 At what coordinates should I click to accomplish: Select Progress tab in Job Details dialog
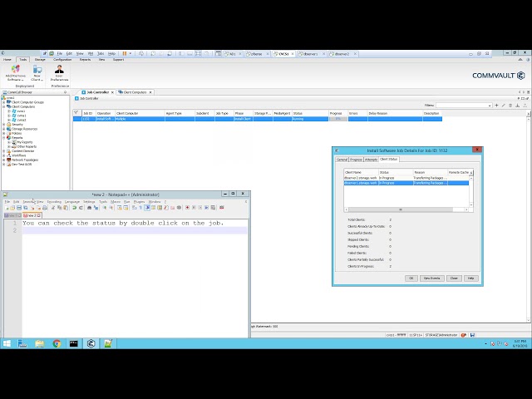pyautogui.click(x=357, y=160)
